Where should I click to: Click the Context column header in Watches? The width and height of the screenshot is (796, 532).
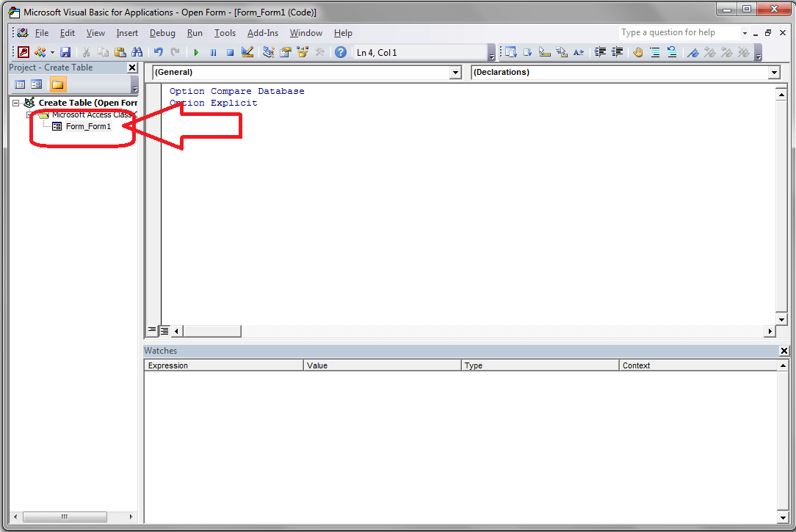(698, 365)
